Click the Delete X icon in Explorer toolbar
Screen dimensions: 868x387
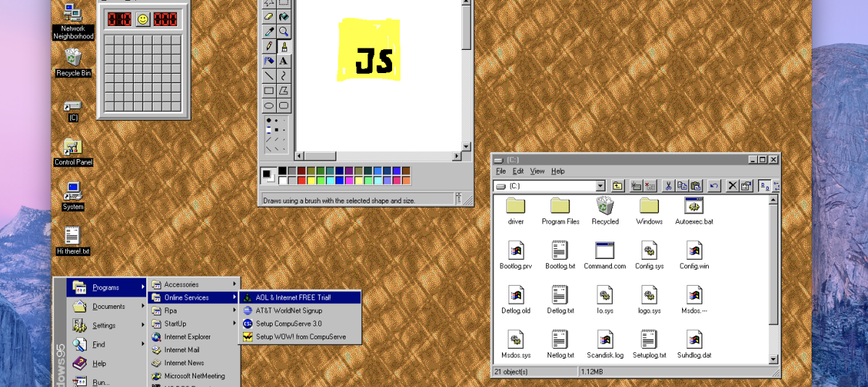732,186
